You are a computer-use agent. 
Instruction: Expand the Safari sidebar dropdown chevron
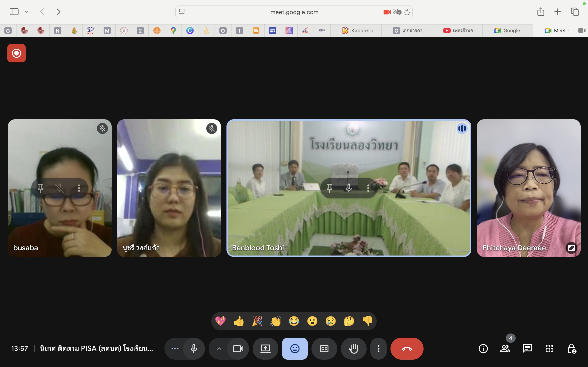click(27, 12)
